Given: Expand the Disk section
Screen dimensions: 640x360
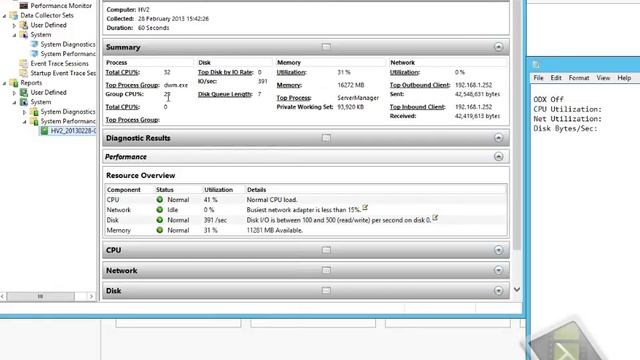Looking at the screenshot, I should tap(498, 291).
